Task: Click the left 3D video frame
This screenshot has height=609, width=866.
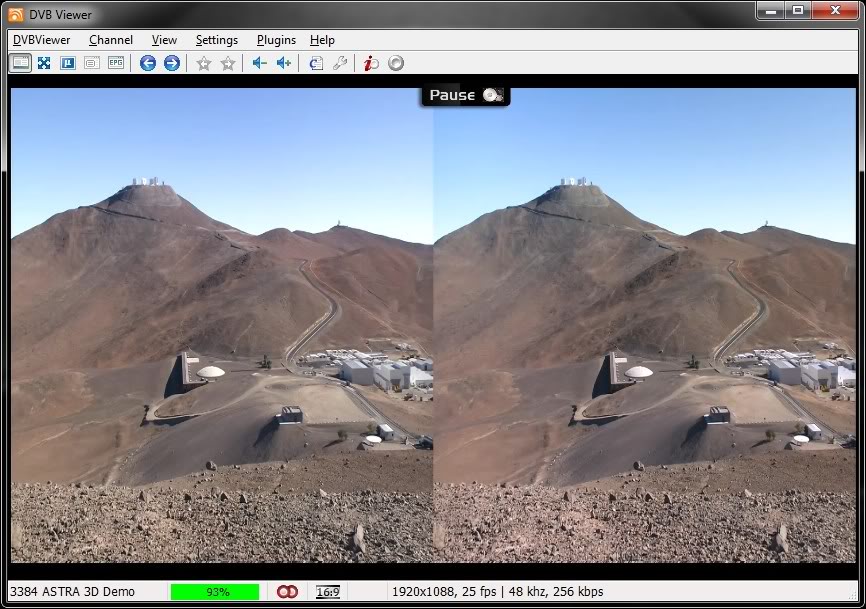Action: [x=222, y=325]
